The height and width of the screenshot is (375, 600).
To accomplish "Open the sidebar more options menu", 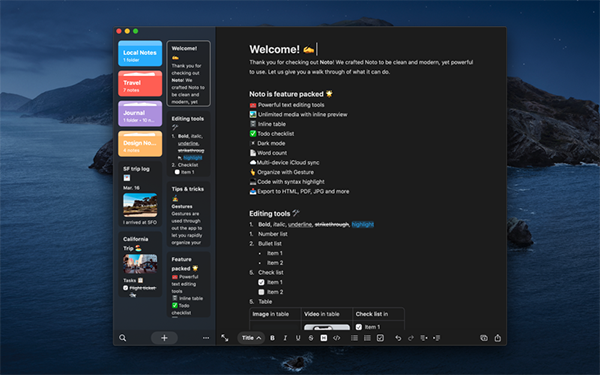I will tap(206, 338).
